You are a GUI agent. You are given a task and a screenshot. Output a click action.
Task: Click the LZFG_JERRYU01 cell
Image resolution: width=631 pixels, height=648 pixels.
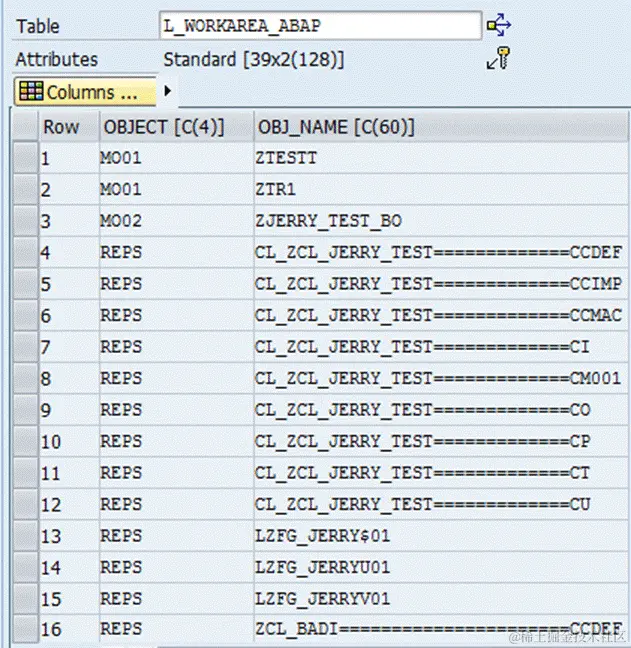[441, 567]
